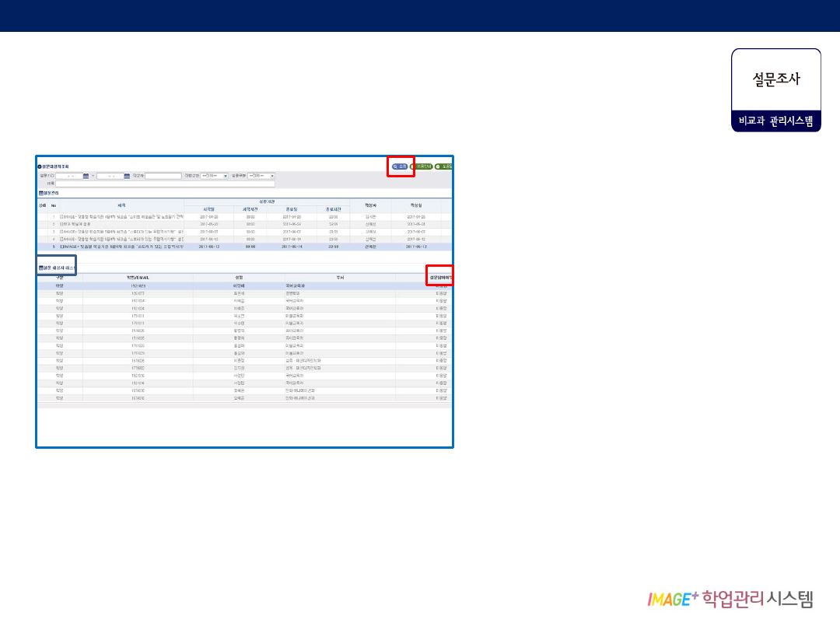Click the 학번/EMAIL column header
840x630 pixels.
point(138,277)
